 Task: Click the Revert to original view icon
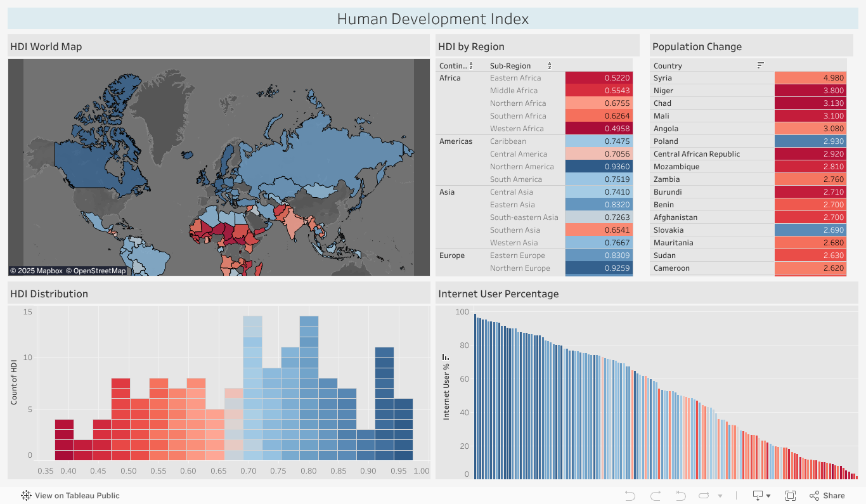coord(679,495)
